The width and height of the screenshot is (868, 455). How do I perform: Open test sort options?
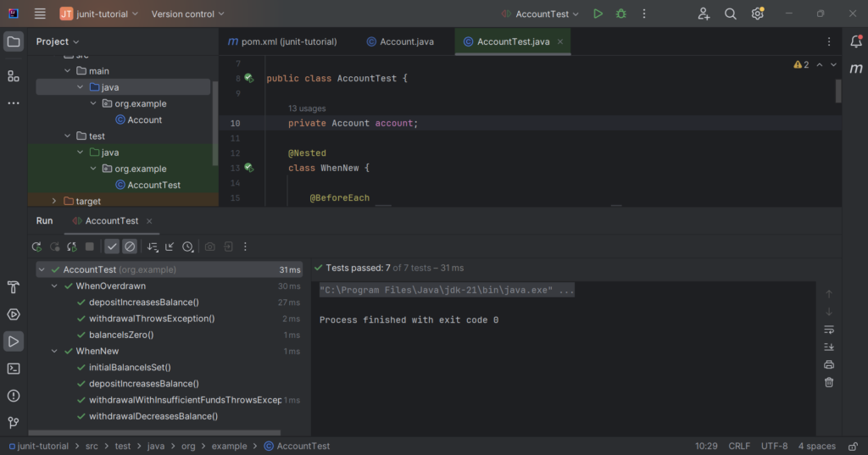click(153, 247)
